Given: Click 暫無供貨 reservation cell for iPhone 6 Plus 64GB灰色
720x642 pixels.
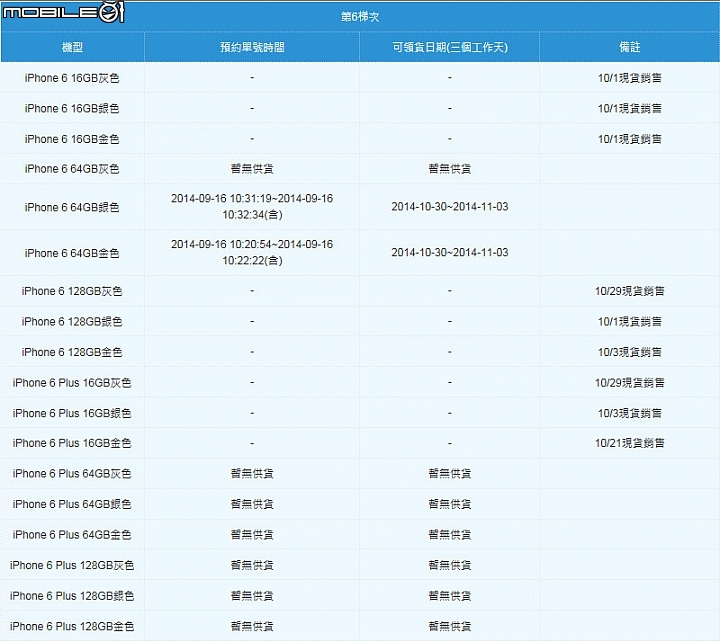Looking at the screenshot, I should pyautogui.click(x=252, y=473).
